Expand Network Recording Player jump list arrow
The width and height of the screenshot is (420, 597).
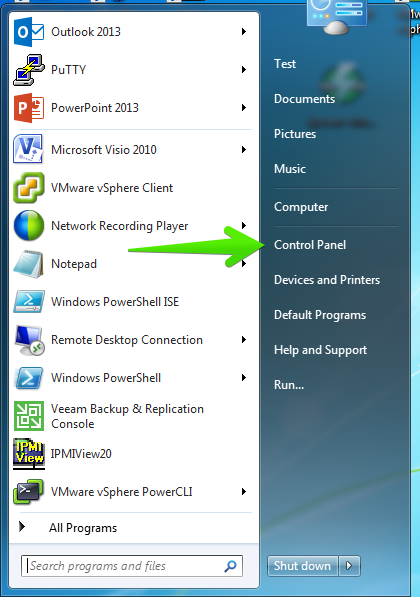244,226
